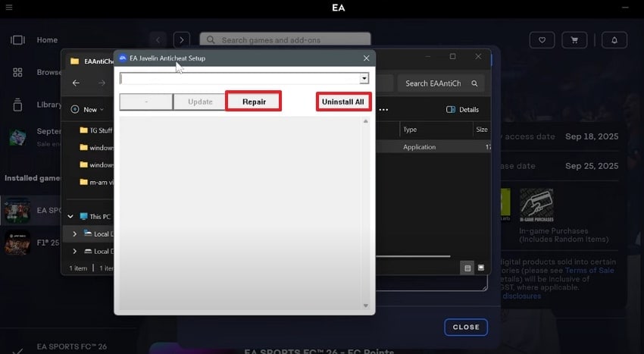Click the EAAntiCheat folder tab in Explorer
The image size is (644, 354).
(90, 61)
